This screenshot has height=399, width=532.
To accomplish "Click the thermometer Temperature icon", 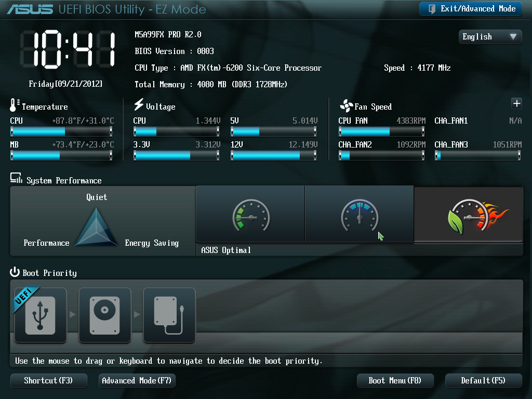I will tap(15, 105).
